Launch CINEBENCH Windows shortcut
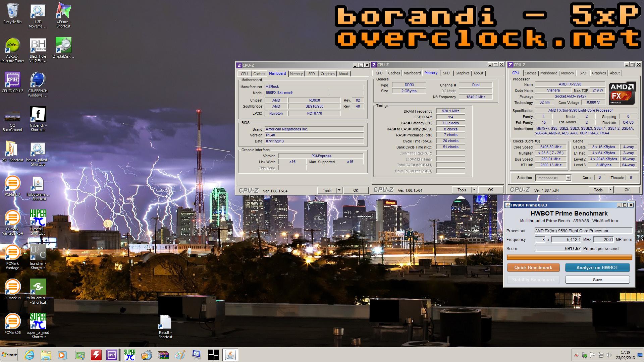The height and width of the screenshot is (362, 644). [38, 85]
